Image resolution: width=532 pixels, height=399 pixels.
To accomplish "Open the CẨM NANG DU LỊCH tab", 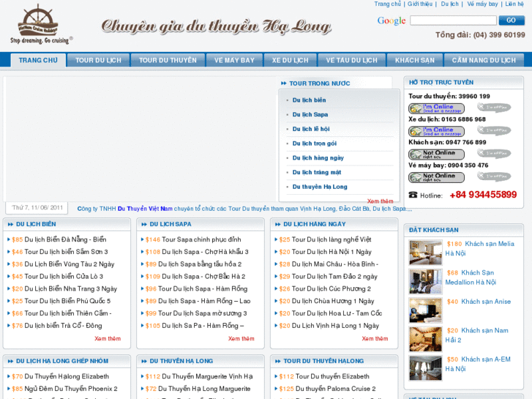I will click(484, 60).
